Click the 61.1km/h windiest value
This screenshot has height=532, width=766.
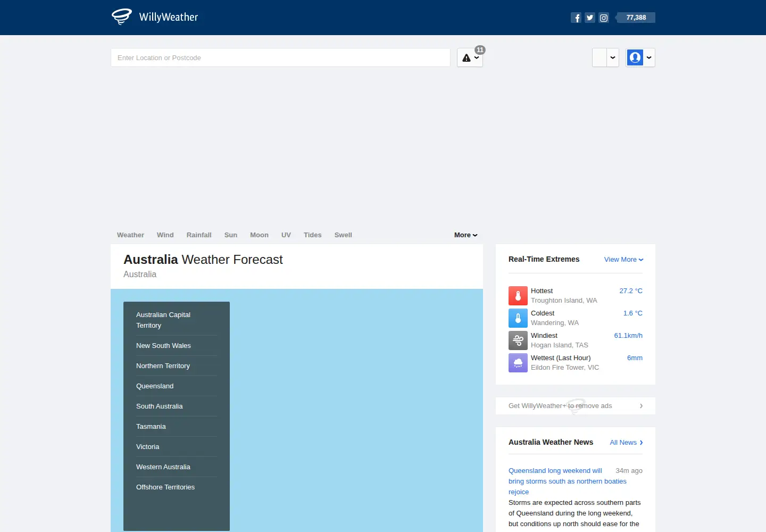[x=628, y=335]
